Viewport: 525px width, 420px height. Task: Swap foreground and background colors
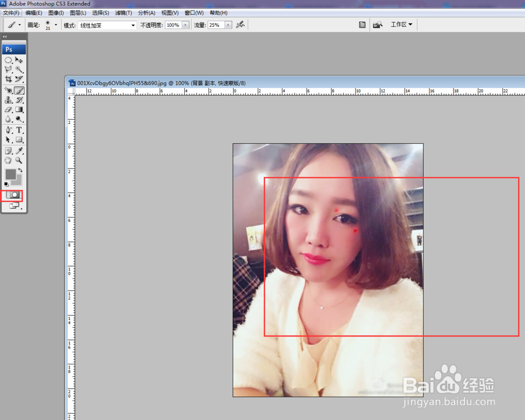pos(20,170)
